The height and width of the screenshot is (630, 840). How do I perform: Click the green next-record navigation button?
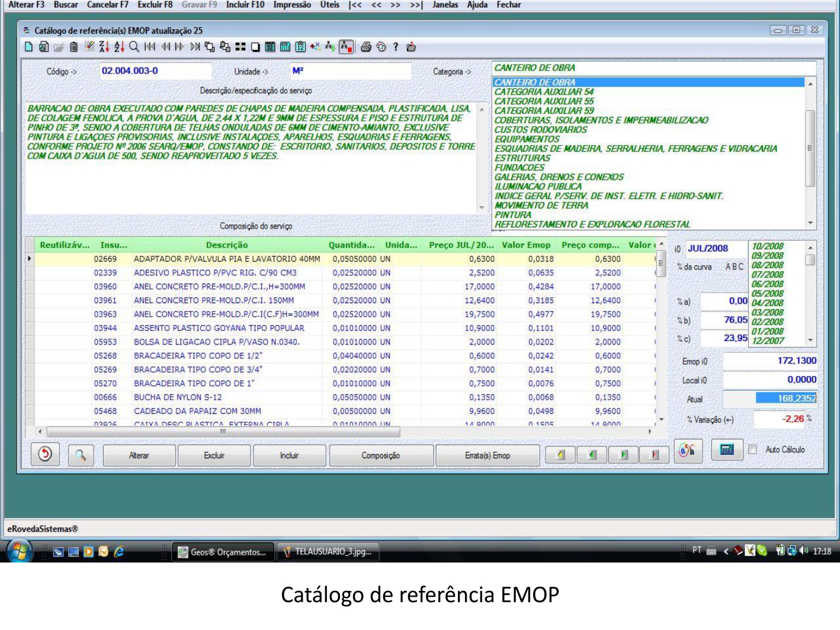(x=623, y=455)
